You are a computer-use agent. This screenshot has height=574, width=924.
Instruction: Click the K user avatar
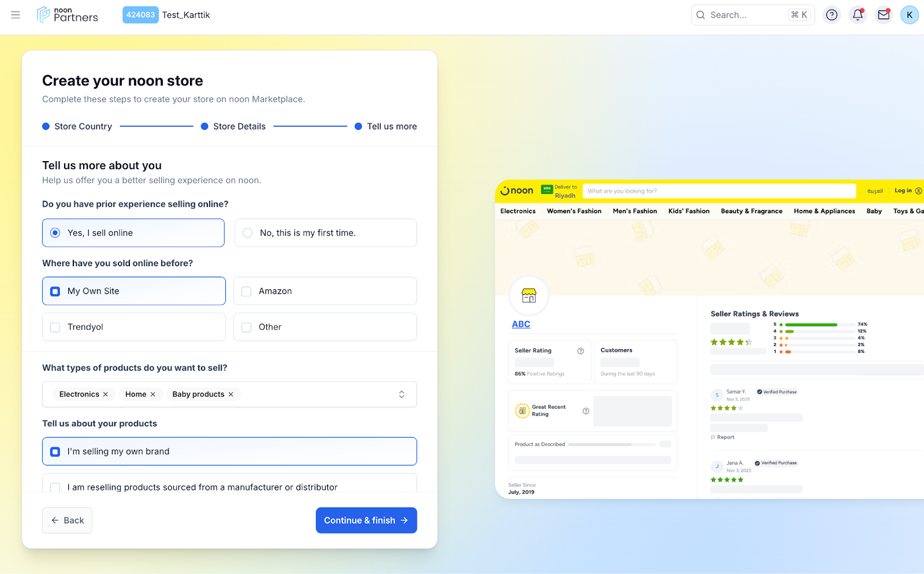tap(909, 15)
